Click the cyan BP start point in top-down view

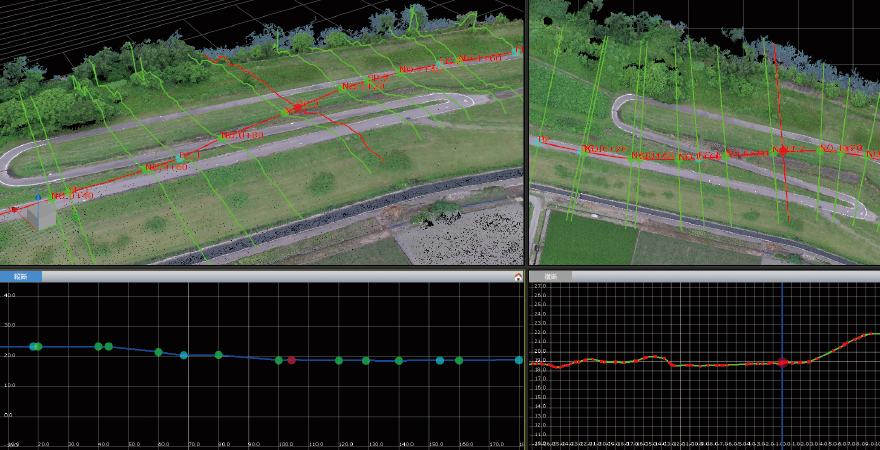click(537, 141)
